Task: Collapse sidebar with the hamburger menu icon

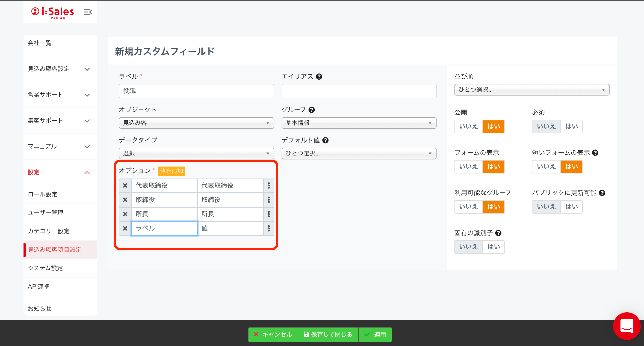Action: 88,12
